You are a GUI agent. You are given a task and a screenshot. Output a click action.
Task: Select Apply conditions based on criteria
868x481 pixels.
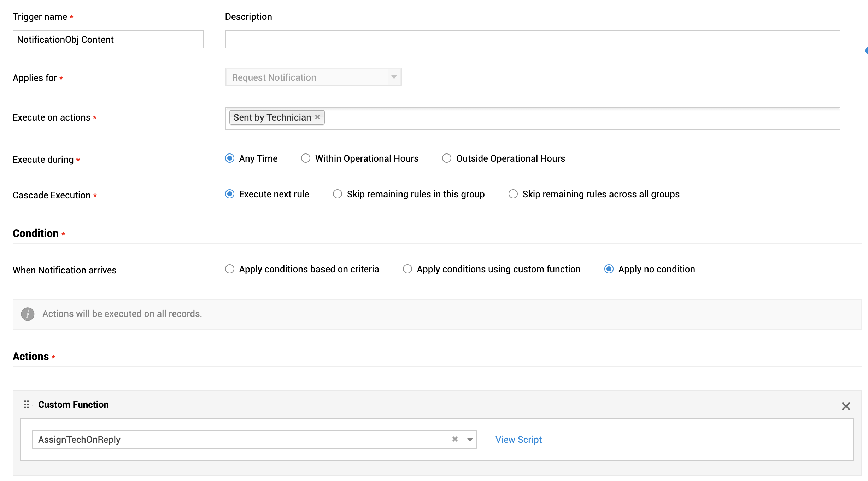pos(230,269)
